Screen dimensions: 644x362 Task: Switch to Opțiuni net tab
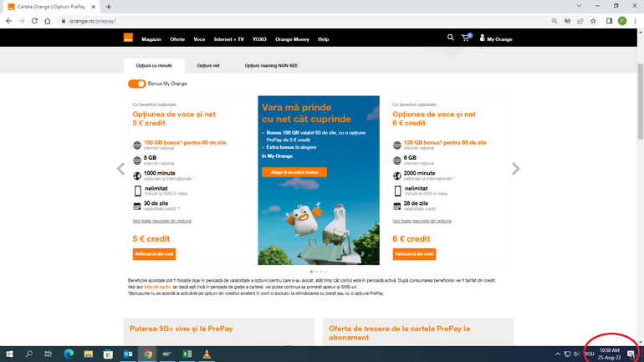(x=208, y=66)
